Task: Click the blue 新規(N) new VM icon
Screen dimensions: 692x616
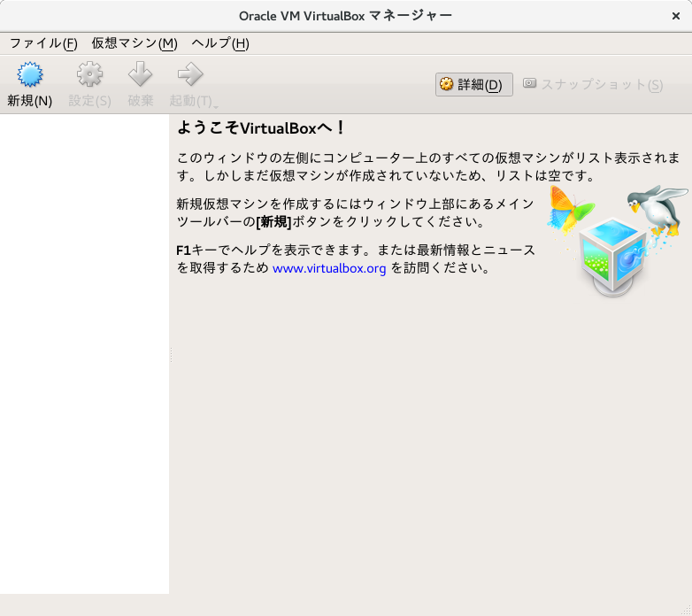Action: tap(29, 73)
